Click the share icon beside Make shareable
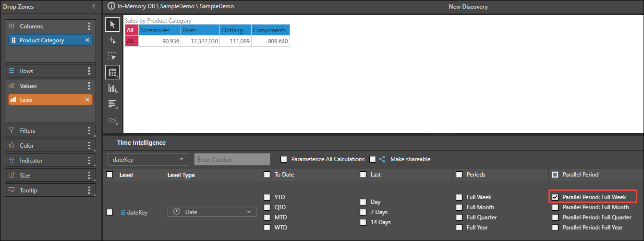This screenshot has width=644, height=241. point(382,159)
